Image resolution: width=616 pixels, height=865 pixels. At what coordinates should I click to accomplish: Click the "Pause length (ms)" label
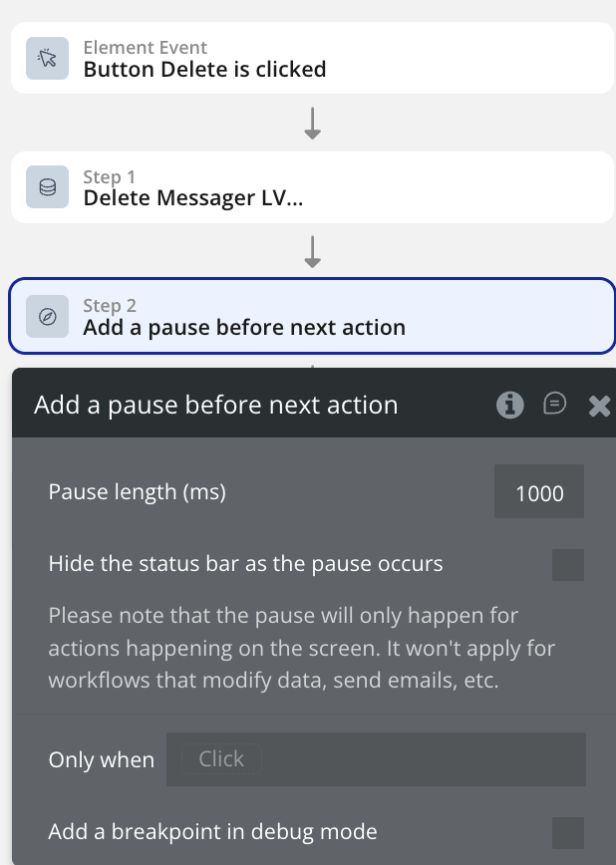pos(138,492)
